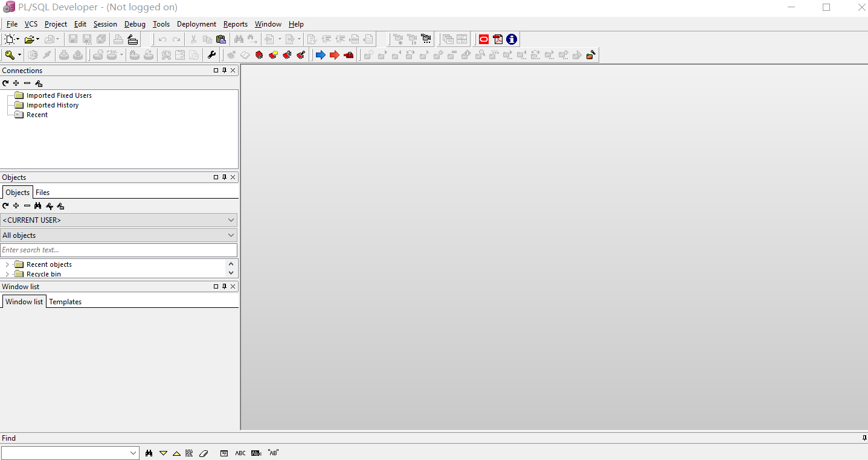The height and width of the screenshot is (460, 868).
Task: Open the Session menu
Action: pos(105,24)
